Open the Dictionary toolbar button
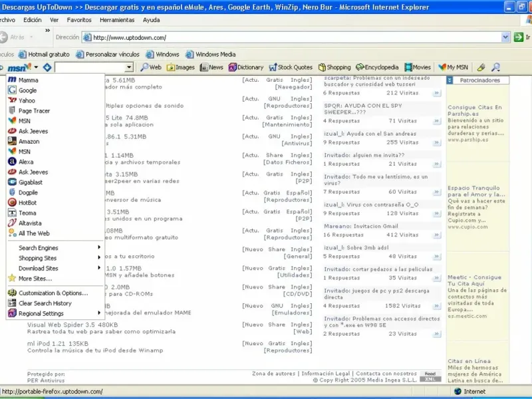 (246, 67)
